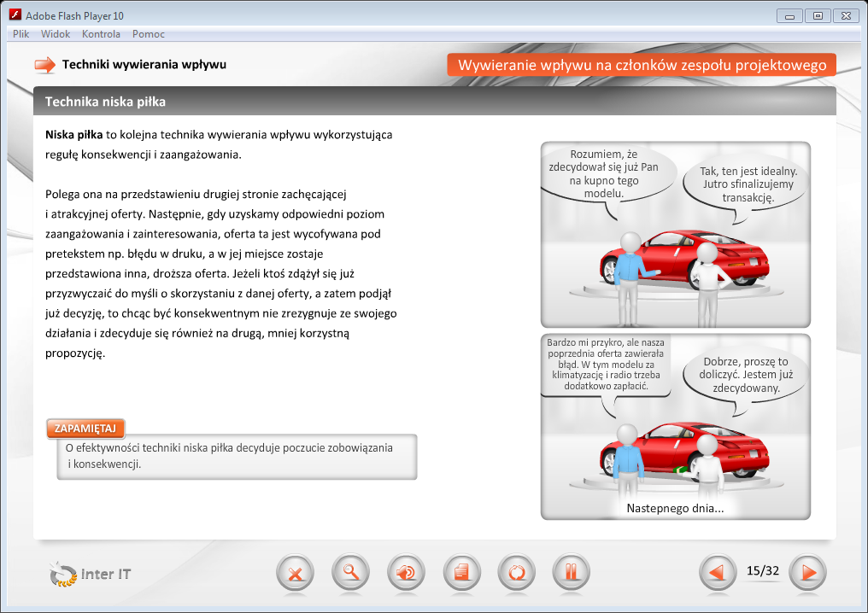Click the top car showroom illustration
The image size is (868, 613).
pos(676,235)
